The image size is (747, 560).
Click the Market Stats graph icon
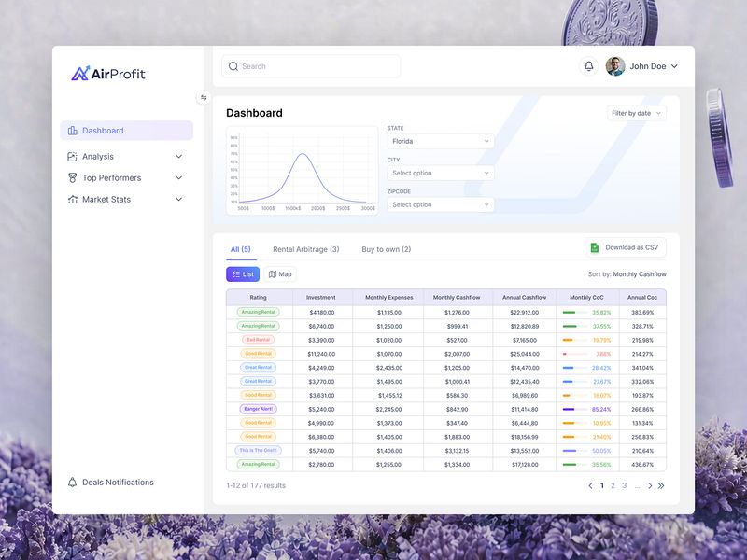point(73,200)
